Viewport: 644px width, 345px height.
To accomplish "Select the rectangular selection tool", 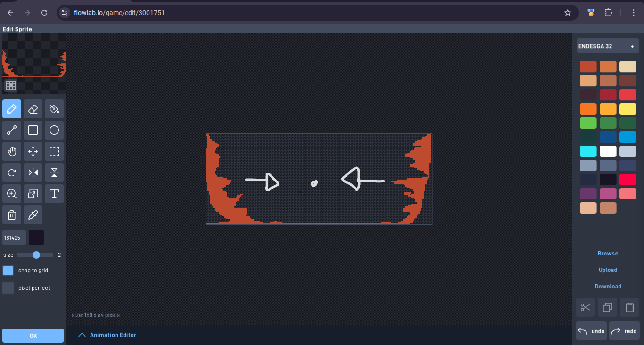I will (54, 151).
